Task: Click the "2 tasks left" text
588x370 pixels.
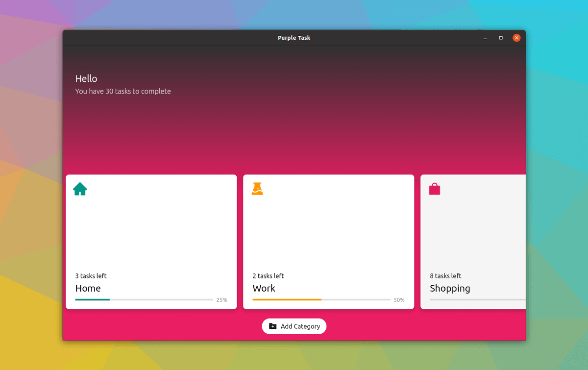Action: pyautogui.click(x=269, y=276)
